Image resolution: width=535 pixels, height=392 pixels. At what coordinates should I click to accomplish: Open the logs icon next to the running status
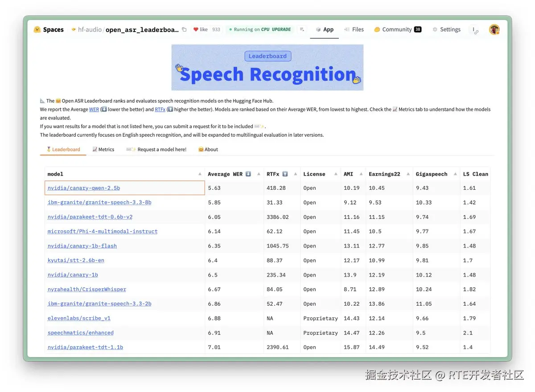pos(302,29)
